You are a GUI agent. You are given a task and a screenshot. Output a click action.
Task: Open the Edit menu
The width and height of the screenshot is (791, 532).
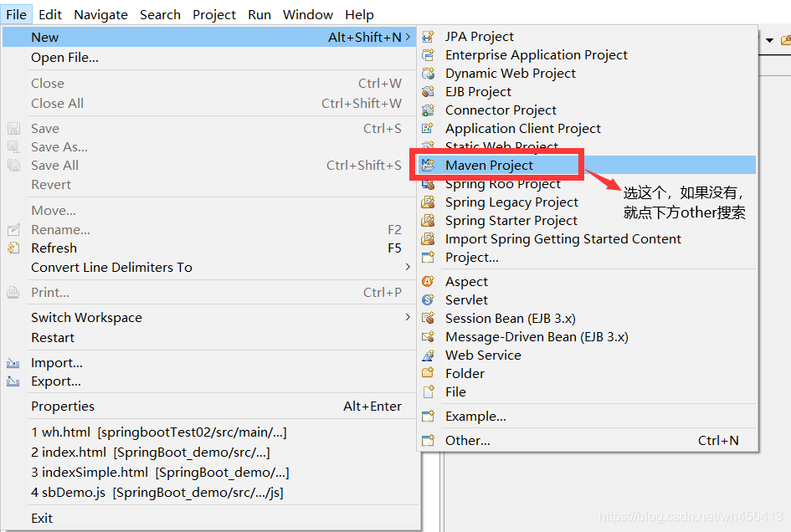(50, 14)
